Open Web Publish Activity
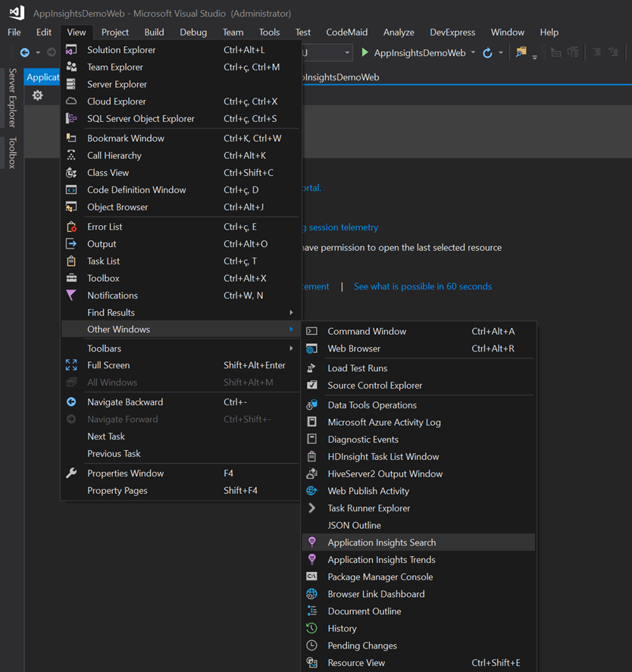Viewport: 632px width, 672px height. coord(418,491)
